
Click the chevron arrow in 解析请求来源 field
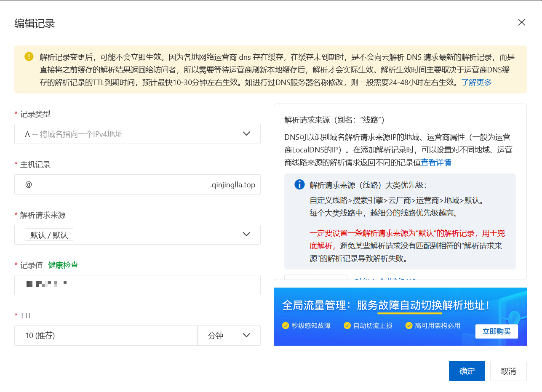tap(246, 235)
